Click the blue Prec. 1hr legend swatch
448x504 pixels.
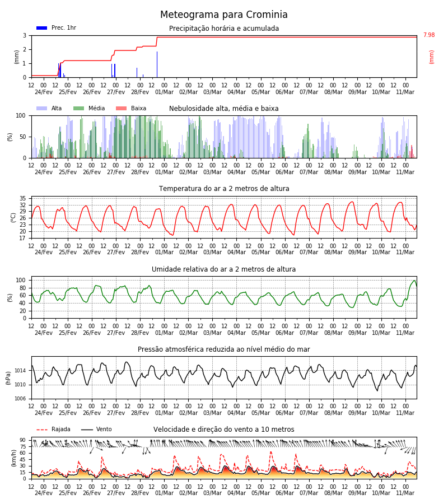point(42,28)
